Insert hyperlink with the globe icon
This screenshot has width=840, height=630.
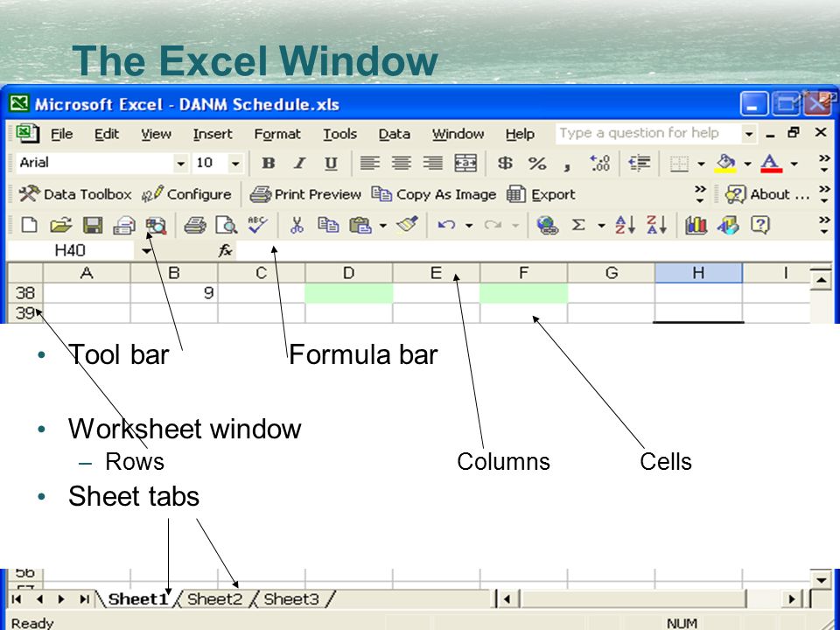coord(547,225)
